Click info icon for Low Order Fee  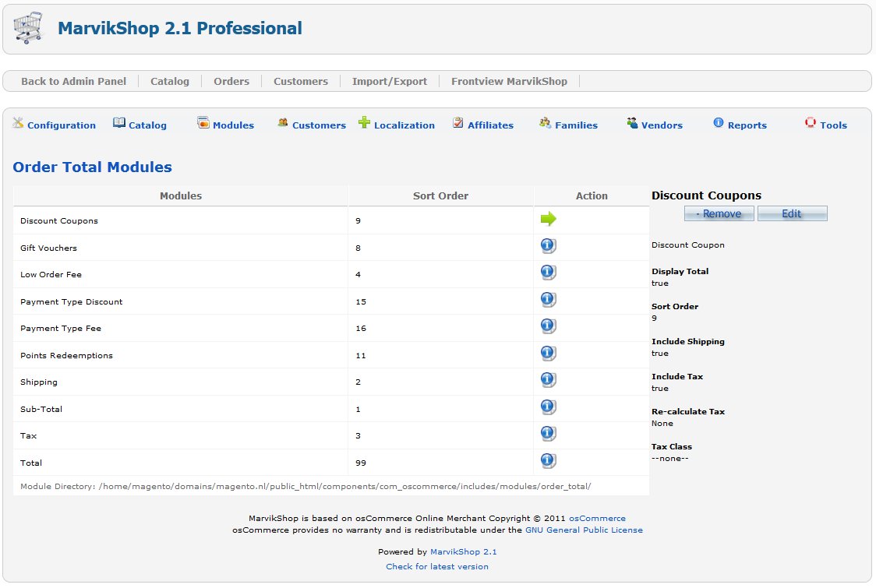[549, 273]
